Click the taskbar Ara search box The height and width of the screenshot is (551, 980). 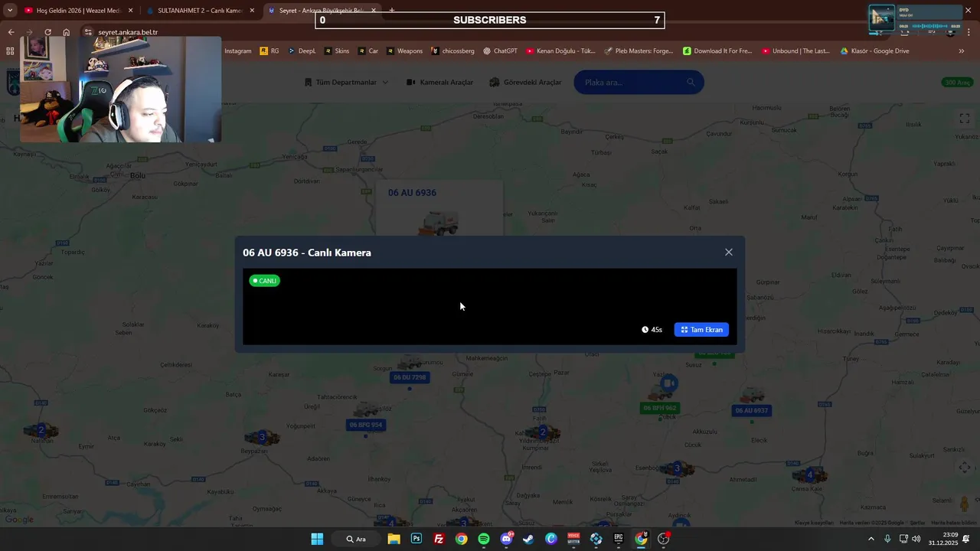point(356,539)
